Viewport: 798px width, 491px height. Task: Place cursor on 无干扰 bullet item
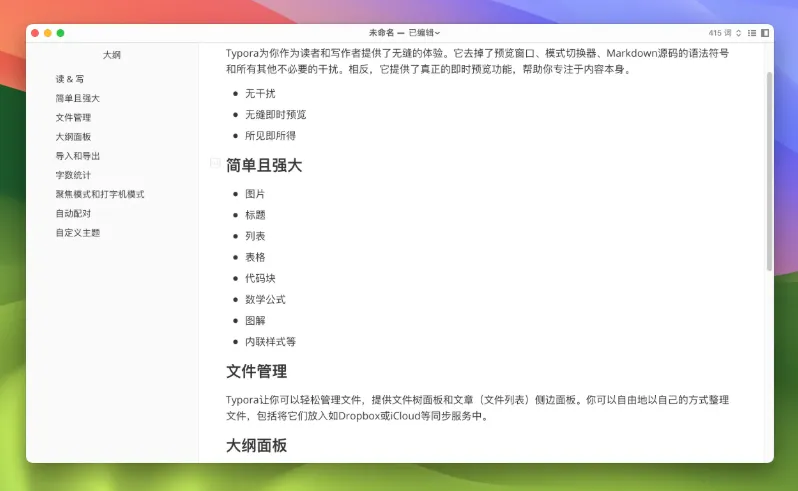click(x=260, y=94)
